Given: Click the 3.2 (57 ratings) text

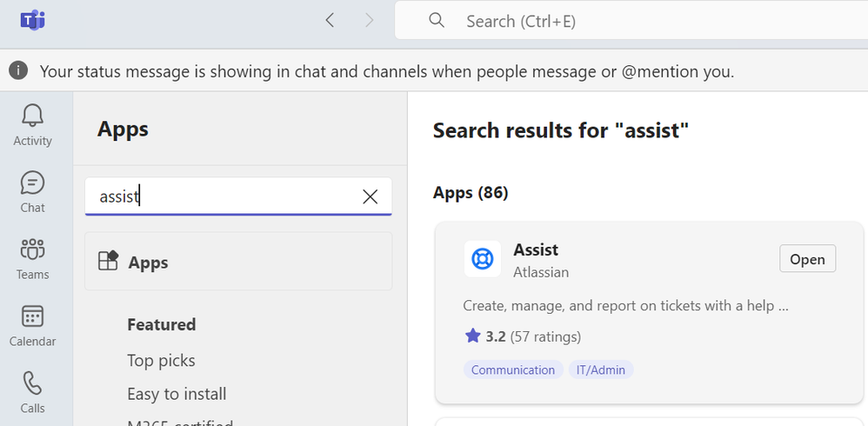Looking at the screenshot, I should (x=533, y=336).
